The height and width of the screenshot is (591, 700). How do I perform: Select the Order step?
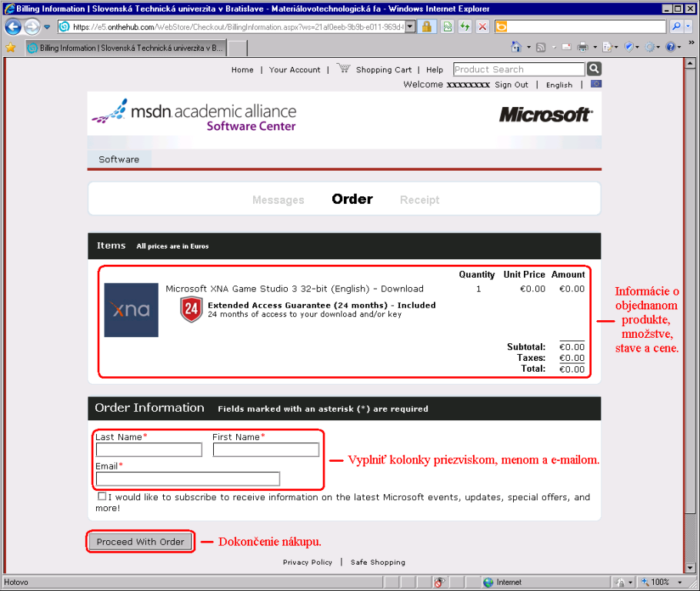point(352,199)
